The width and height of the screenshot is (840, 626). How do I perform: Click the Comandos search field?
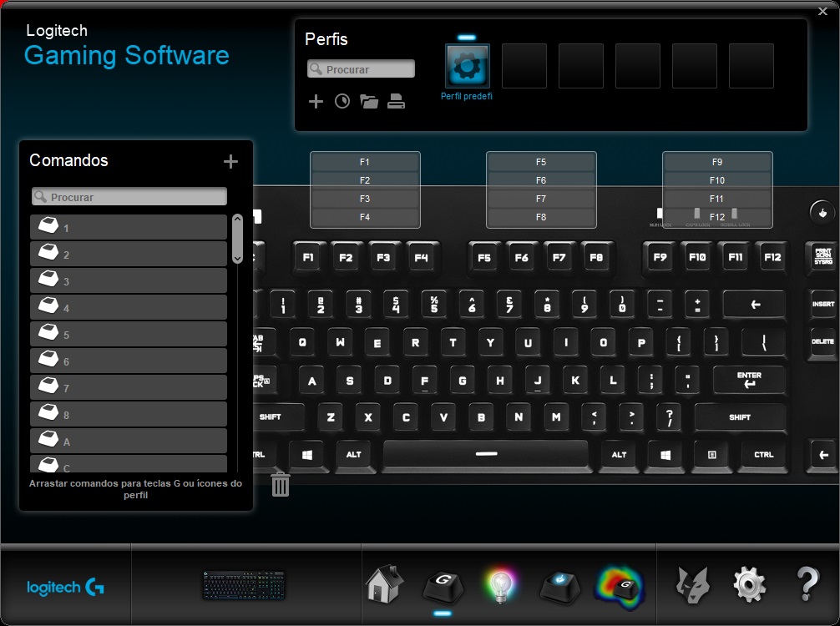129,196
